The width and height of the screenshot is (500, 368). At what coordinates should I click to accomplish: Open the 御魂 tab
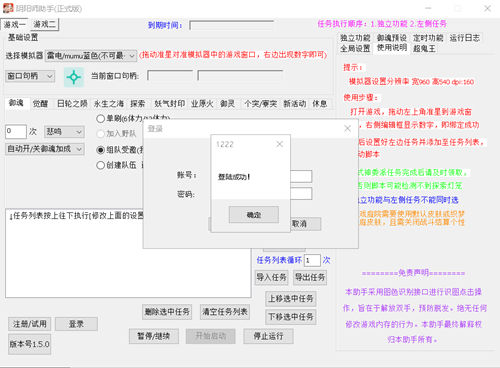coord(17,103)
